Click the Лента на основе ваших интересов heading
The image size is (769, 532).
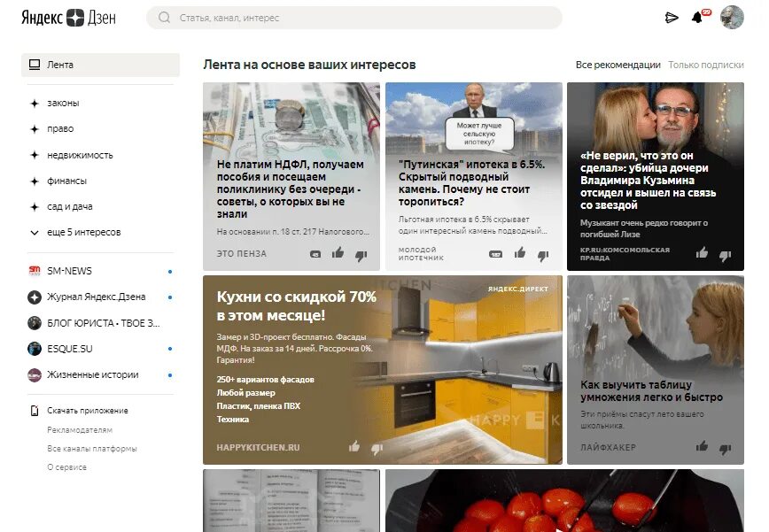click(309, 65)
